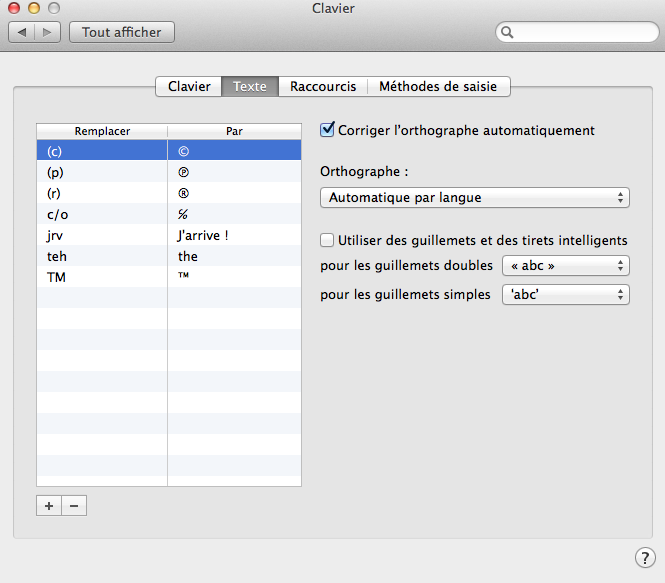Click the ℗ replacement symbol cell
665x583 pixels.
235,172
